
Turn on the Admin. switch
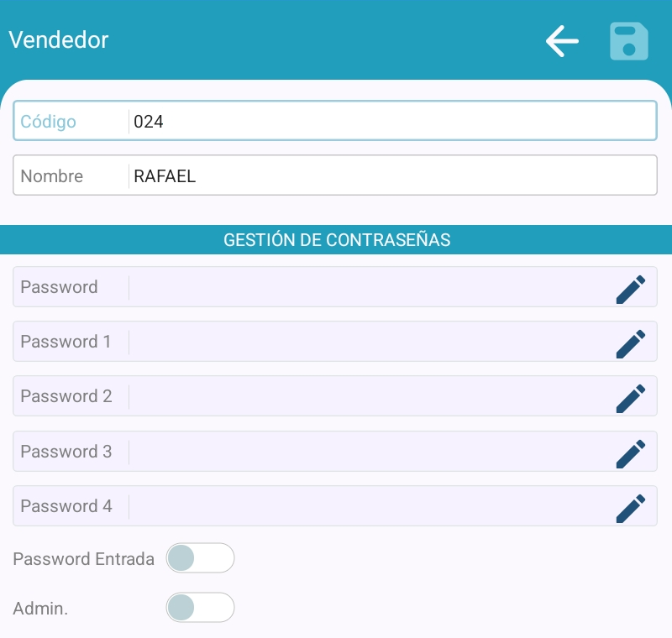click(x=200, y=608)
